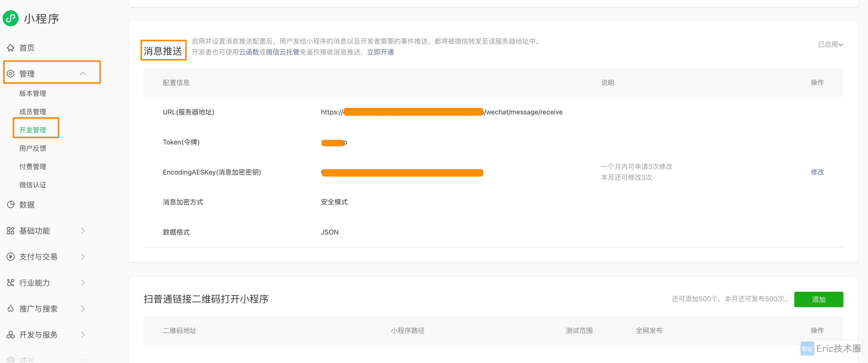
Task: Click the 数据格式 label
Action: click(176, 232)
